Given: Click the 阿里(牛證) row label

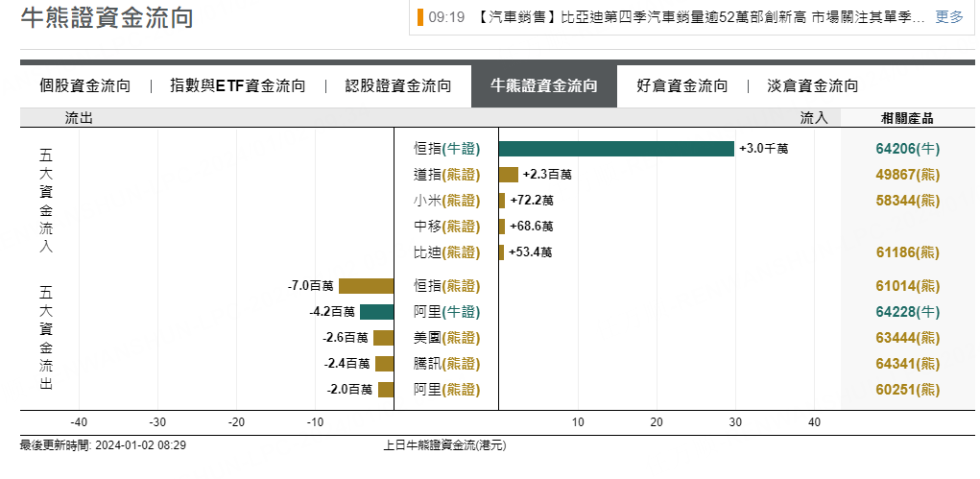Looking at the screenshot, I should (x=447, y=312).
